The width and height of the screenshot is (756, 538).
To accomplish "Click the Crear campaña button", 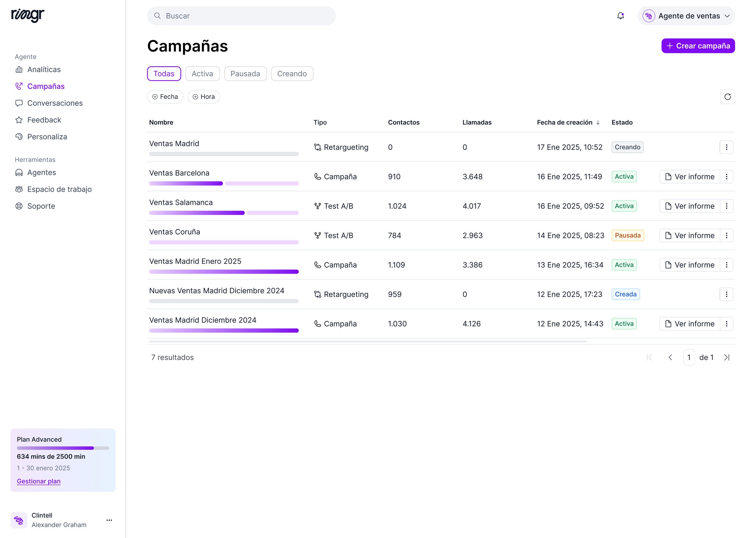I will click(698, 46).
